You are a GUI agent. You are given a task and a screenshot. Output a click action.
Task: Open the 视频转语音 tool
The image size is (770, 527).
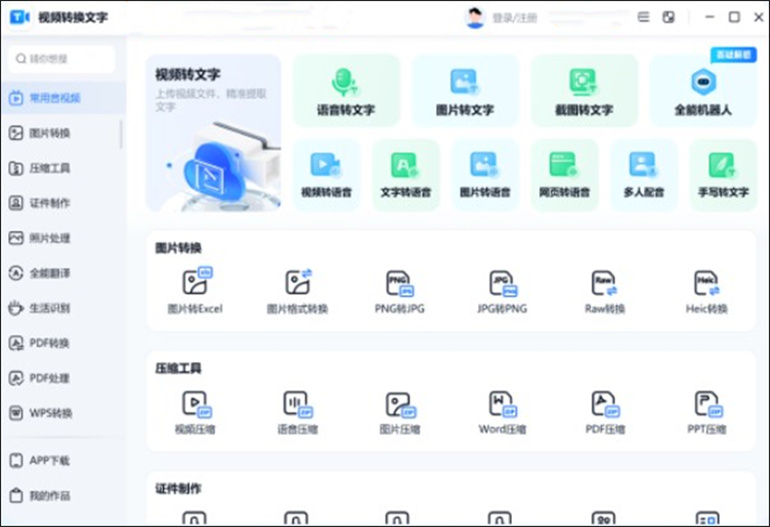[x=327, y=175]
